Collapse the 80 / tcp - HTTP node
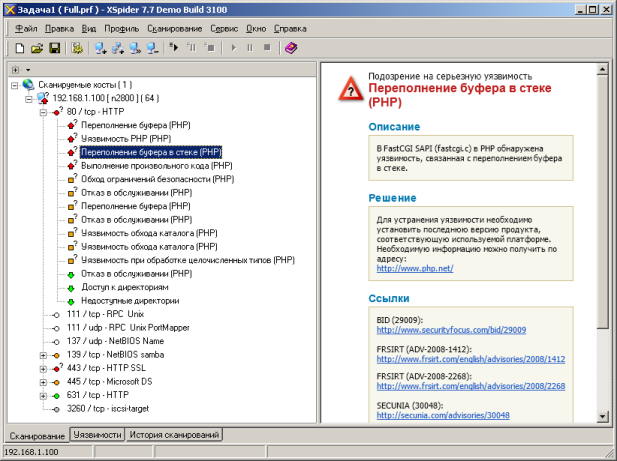The height and width of the screenshot is (461, 617). tap(43, 112)
